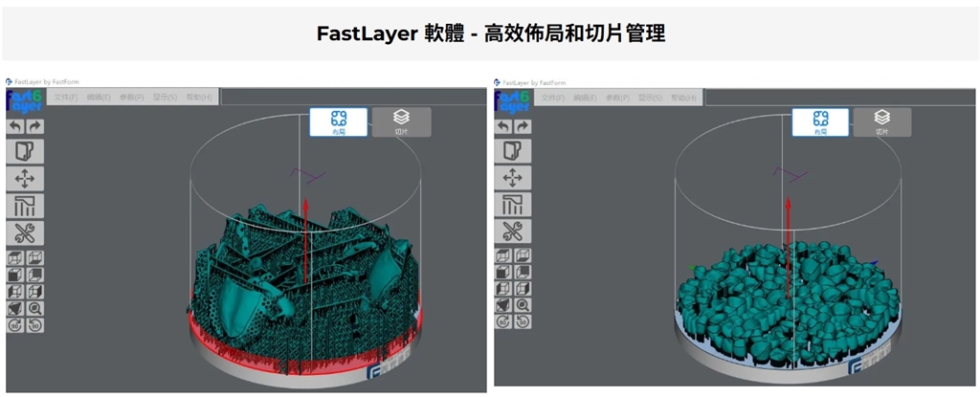Select the 布局 tab in the right window

819,121
